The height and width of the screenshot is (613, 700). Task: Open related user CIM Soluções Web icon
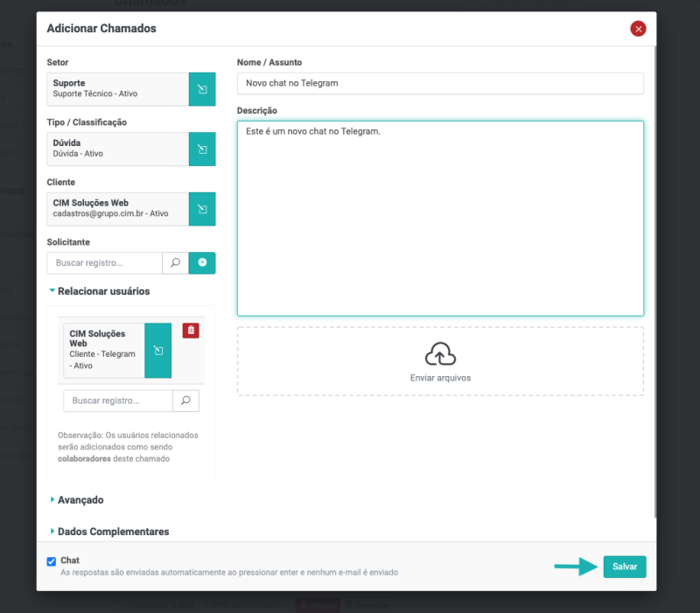coord(157,350)
